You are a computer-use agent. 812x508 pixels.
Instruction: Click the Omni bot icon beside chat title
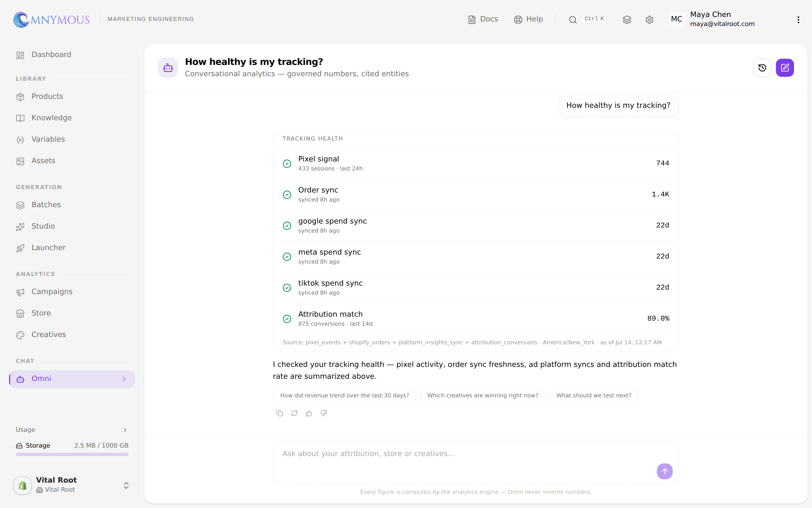pos(168,68)
